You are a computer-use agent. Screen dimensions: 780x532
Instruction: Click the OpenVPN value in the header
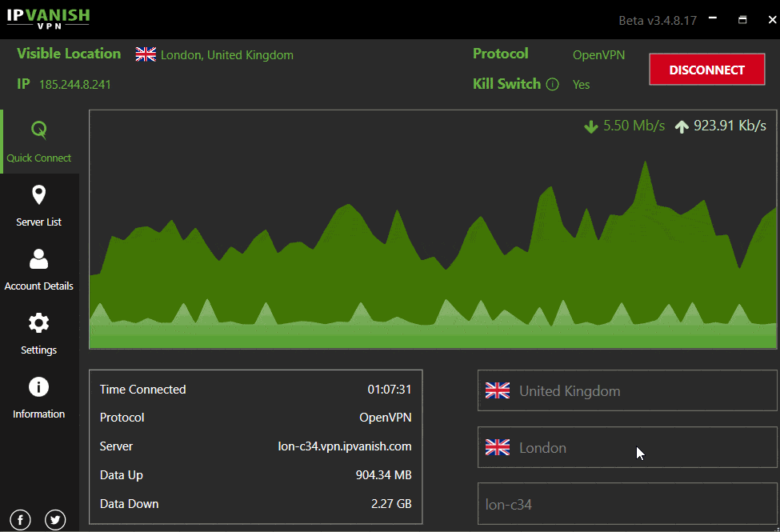(x=599, y=54)
